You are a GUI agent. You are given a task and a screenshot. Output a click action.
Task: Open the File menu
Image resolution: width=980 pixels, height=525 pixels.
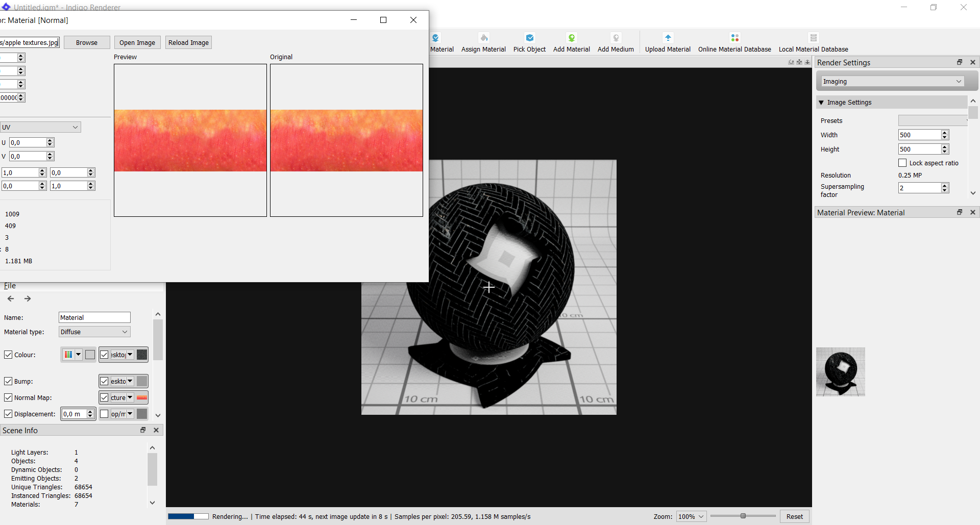[10, 286]
